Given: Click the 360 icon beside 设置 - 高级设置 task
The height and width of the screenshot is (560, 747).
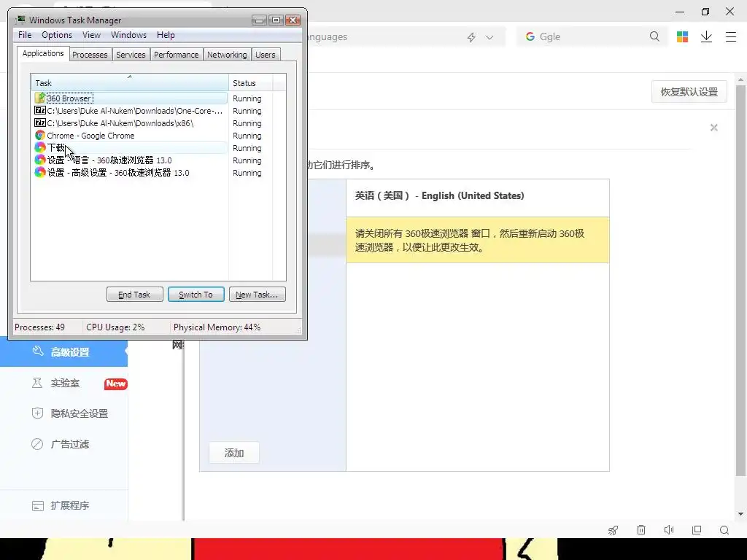Looking at the screenshot, I should 40,172.
